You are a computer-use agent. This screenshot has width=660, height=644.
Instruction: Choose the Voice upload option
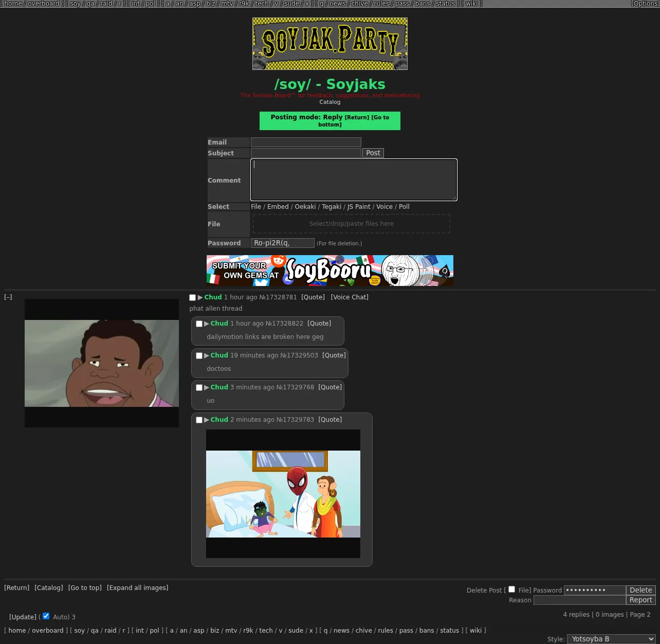pyautogui.click(x=384, y=207)
